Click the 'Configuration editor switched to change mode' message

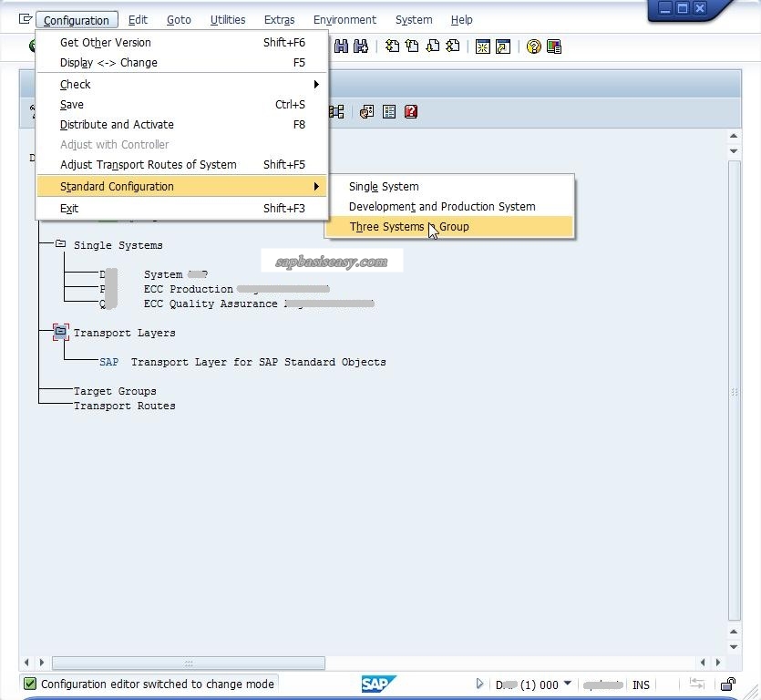[158, 684]
